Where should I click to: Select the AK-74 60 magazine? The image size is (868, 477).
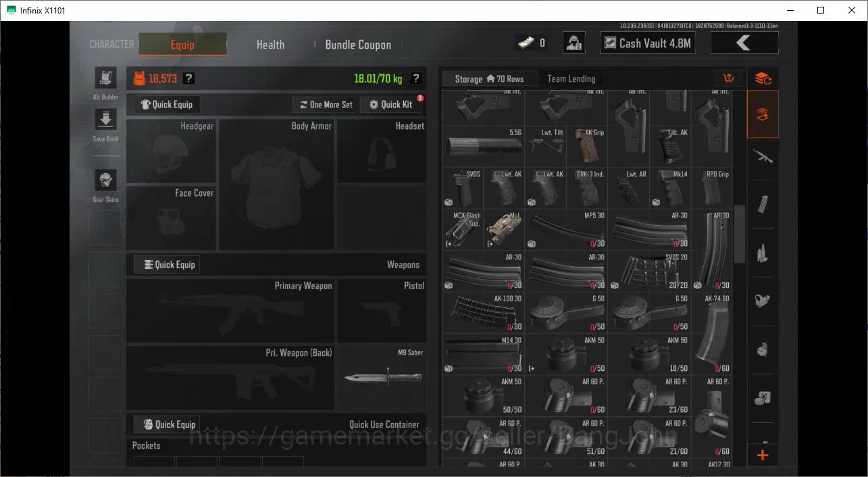711,334
